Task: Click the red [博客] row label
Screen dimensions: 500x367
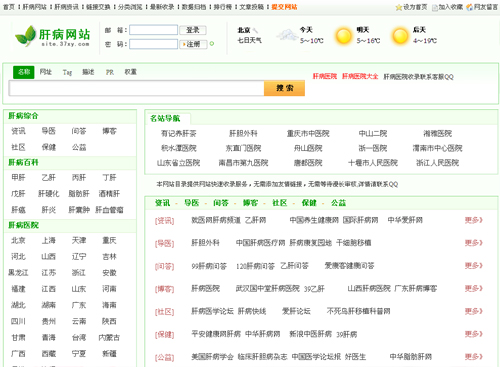Action: click(165, 289)
